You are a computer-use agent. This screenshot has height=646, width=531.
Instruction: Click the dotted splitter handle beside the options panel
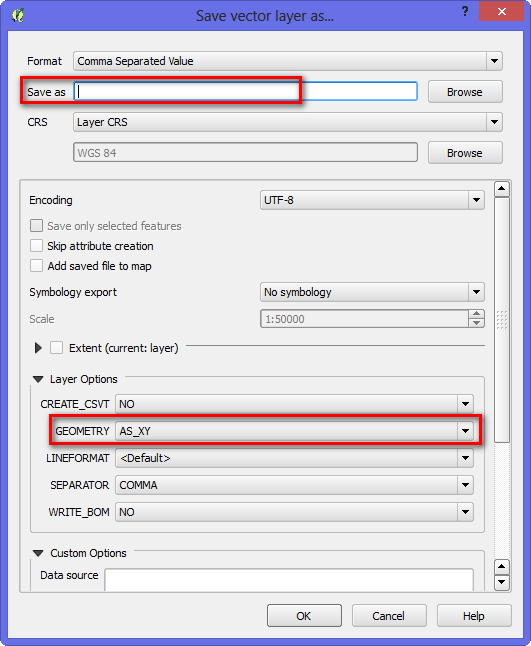coord(502,320)
